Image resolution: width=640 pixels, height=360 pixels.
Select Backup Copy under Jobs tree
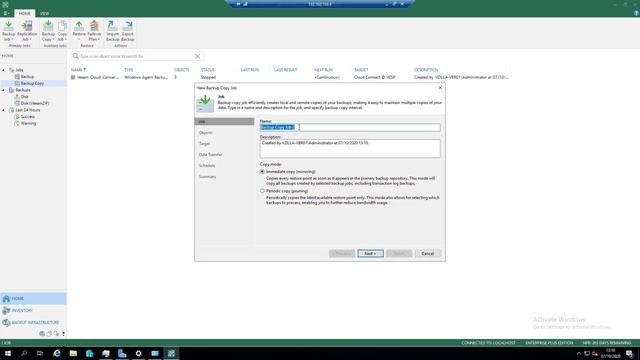32,83
